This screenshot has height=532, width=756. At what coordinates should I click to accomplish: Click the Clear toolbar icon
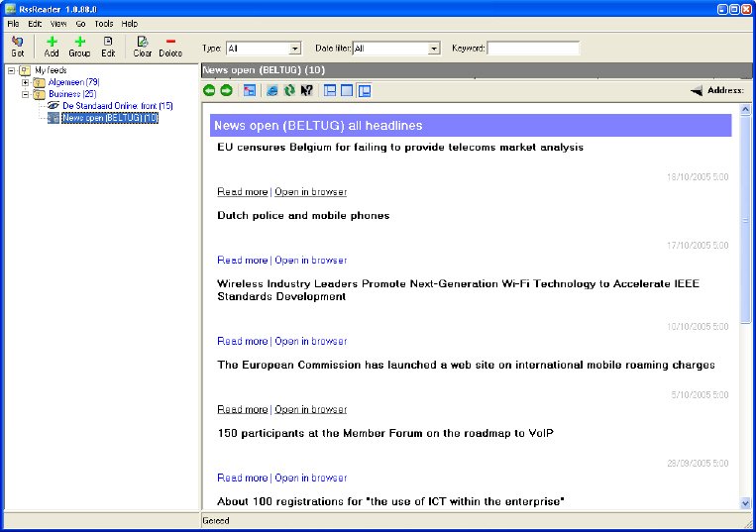[143, 42]
